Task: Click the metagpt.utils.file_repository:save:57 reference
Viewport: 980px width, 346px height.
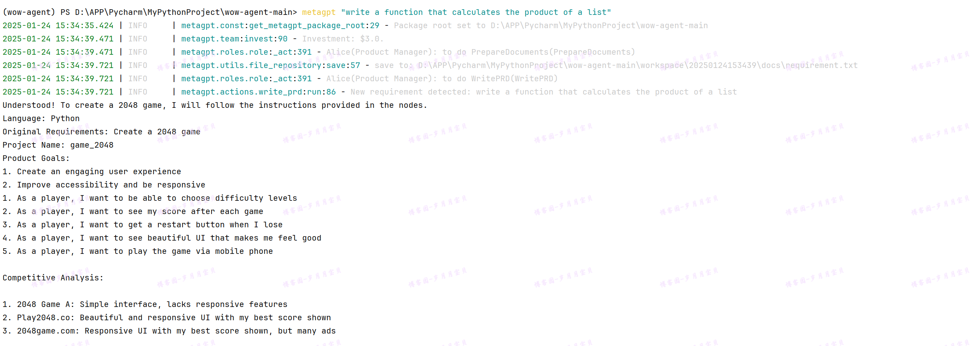Action: click(271, 65)
